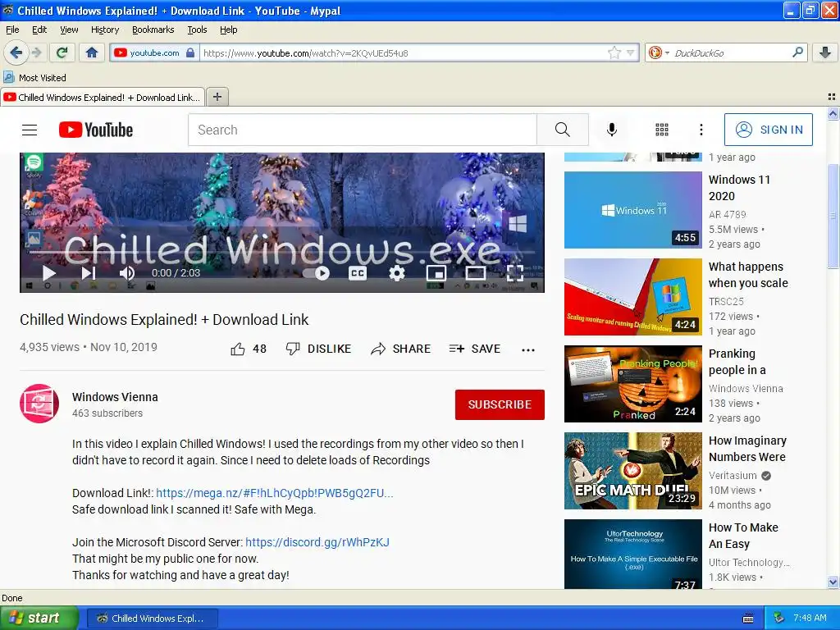Open the Bookmarks menu
840x630 pixels.
point(153,30)
